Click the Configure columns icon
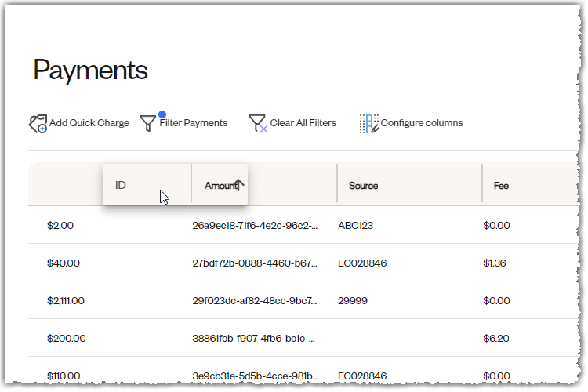This screenshot has height=392, width=588. click(x=369, y=124)
